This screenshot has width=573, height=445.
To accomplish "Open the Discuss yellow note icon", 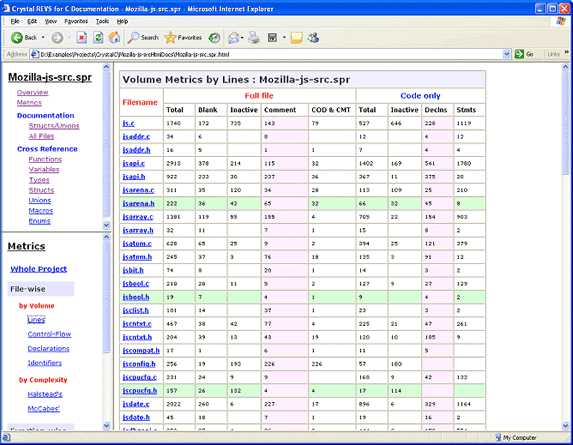I will click(x=297, y=37).
